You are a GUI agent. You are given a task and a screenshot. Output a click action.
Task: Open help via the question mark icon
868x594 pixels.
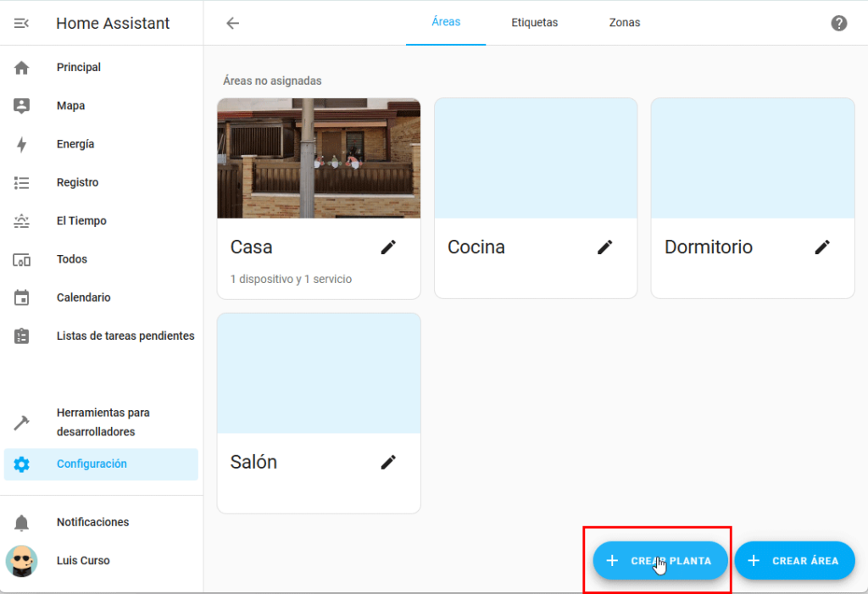point(838,23)
